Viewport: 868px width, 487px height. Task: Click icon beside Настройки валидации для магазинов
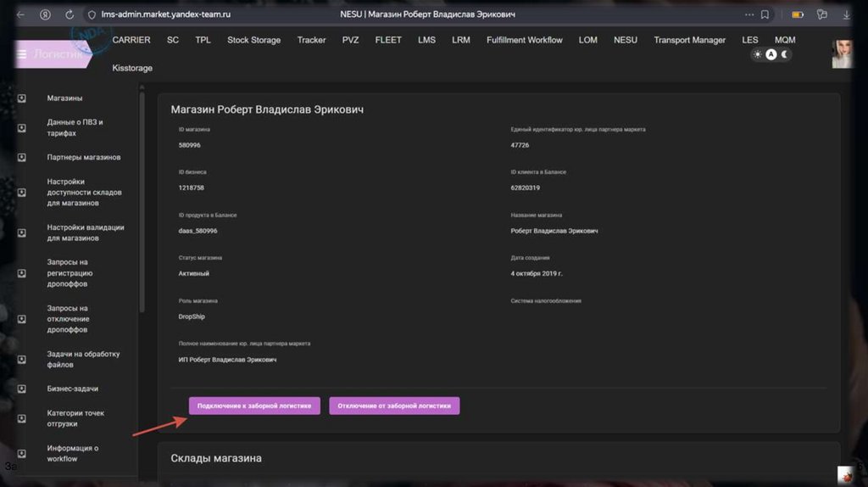coord(21,232)
